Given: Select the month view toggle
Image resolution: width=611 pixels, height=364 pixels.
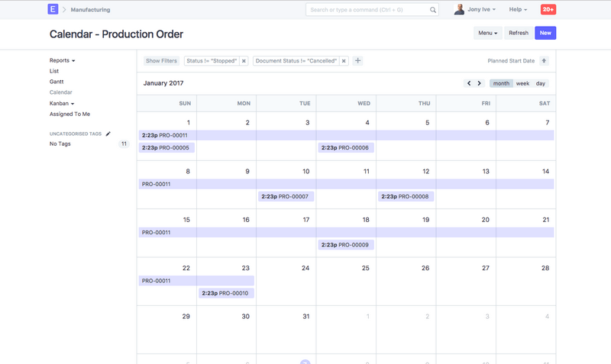Looking at the screenshot, I should coord(501,83).
